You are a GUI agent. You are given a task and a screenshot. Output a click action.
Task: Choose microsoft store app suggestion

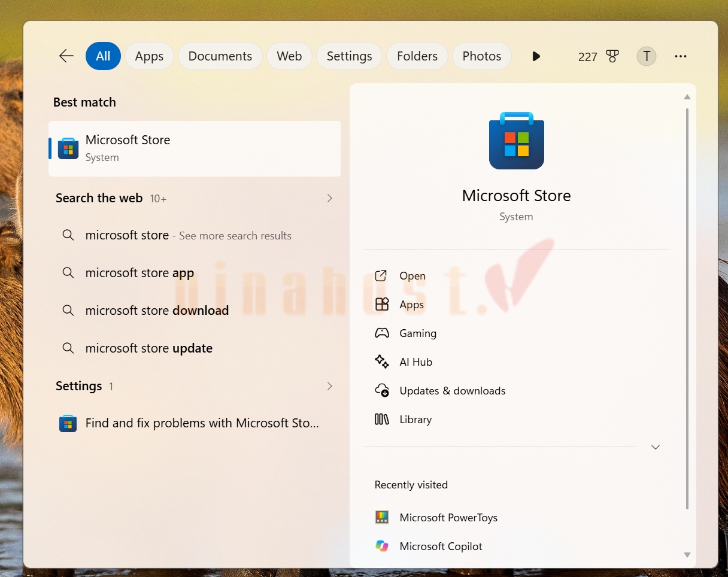[195, 273]
